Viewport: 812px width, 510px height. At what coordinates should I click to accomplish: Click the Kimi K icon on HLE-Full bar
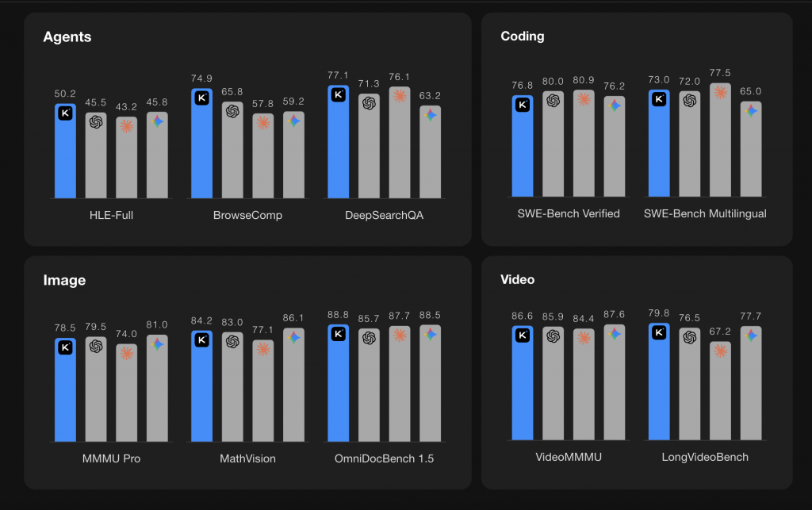coord(65,113)
